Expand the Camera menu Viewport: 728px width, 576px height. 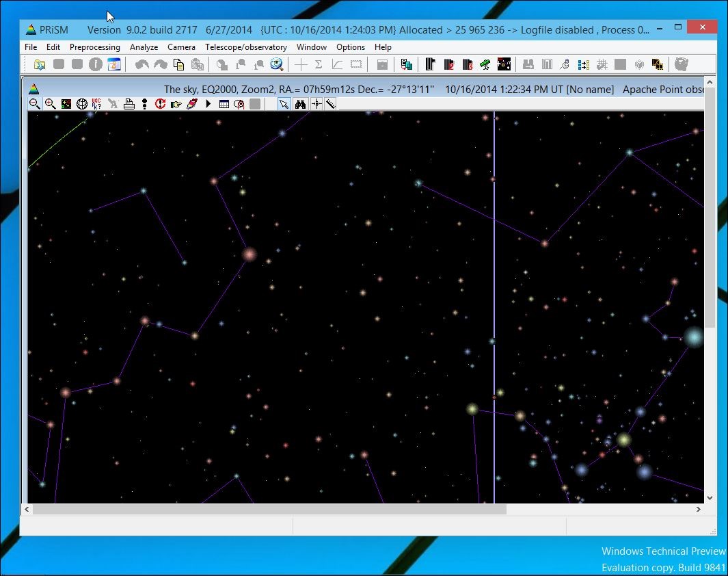(181, 47)
